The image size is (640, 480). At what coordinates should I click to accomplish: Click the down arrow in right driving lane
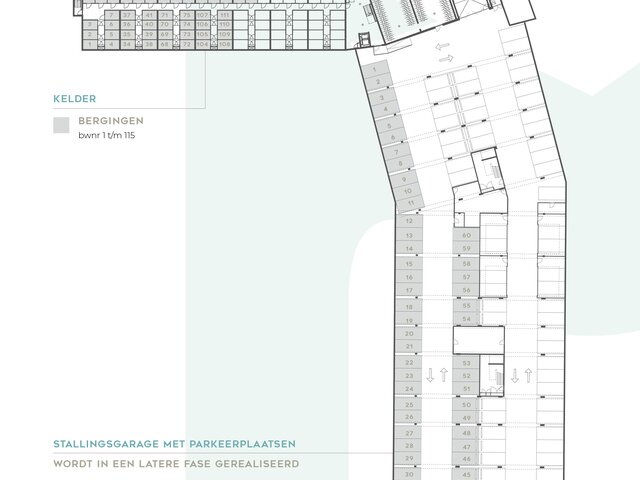point(515,376)
